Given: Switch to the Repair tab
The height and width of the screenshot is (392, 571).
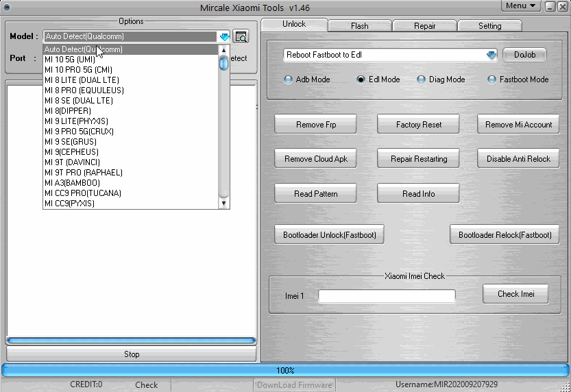Looking at the screenshot, I should 424,26.
